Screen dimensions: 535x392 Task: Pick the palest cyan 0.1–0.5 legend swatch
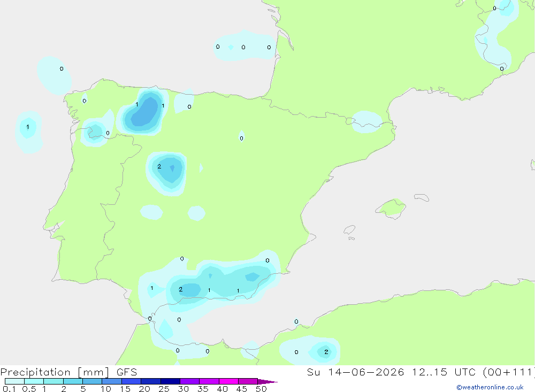click(x=14, y=381)
